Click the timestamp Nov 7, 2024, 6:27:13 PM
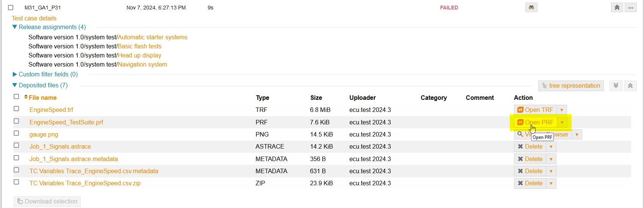This screenshot has height=208, width=644. tap(156, 8)
